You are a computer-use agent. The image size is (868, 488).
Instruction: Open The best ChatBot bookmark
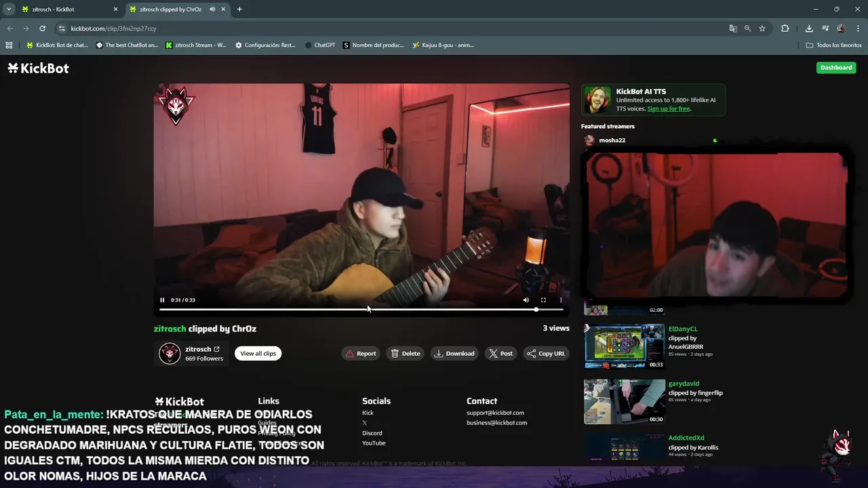pyautogui.click(x=127, y=45)
